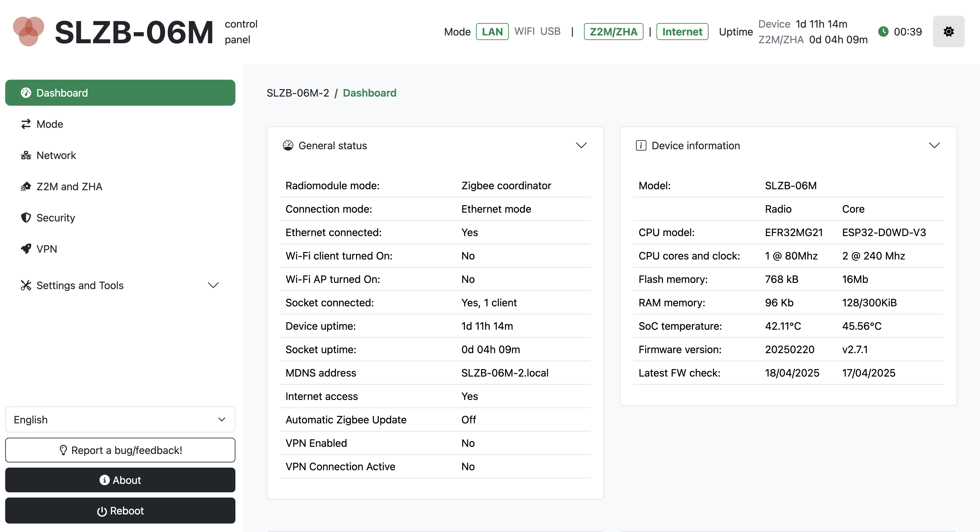Go to the Network page
980x532 pixels.
120,155
